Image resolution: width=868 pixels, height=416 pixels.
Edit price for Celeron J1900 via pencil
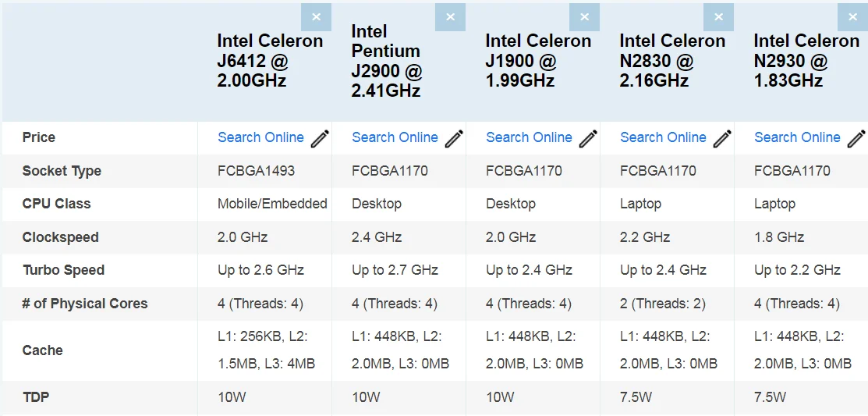coord(588,138)
